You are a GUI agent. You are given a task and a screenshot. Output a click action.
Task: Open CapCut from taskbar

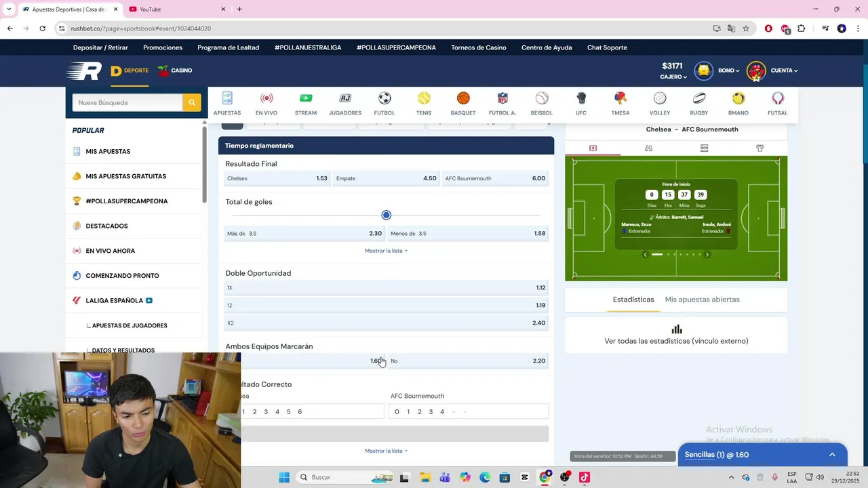[525, 477]
